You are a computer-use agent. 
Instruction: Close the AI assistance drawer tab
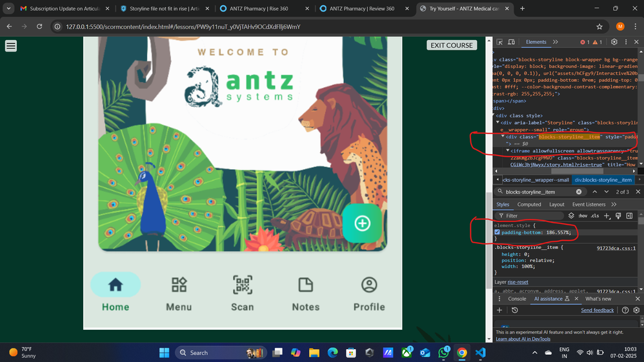[x=576, y=299]
